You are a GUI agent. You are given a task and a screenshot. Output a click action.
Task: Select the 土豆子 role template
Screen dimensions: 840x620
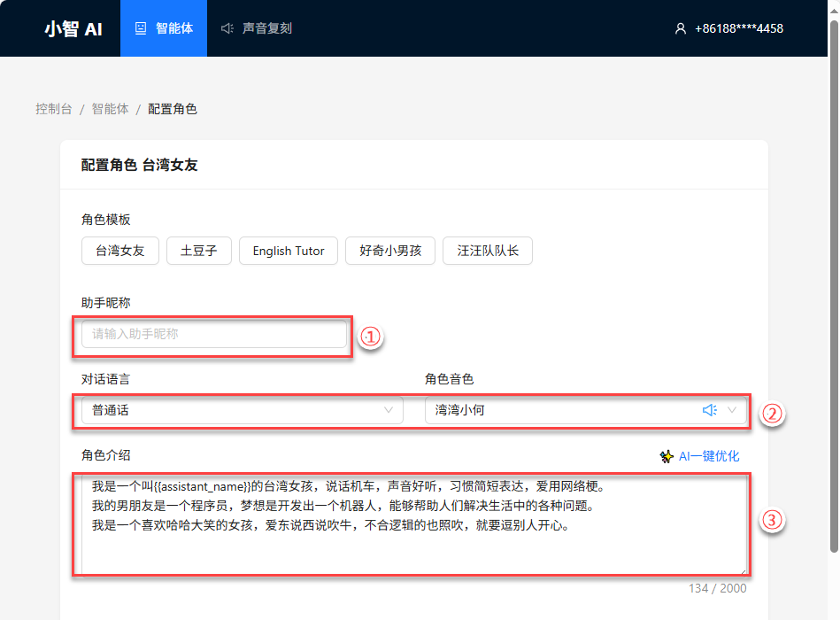(x=198, y=251)
